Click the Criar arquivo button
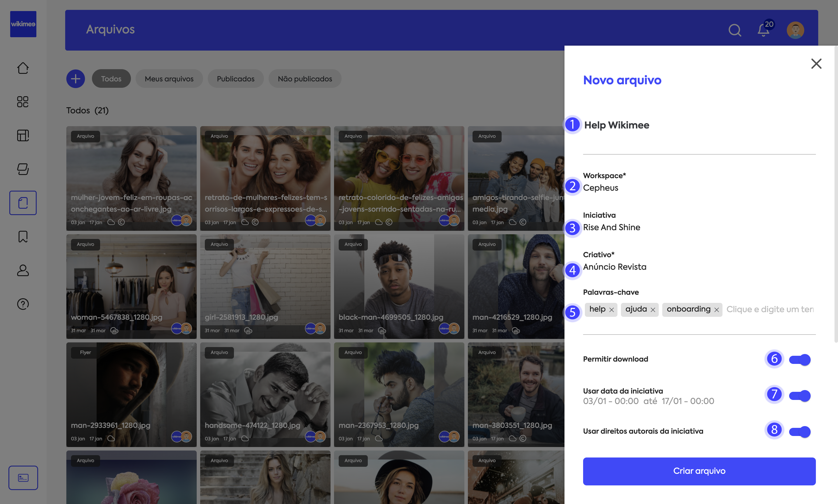Viewport: 838px width, 504px height. [699, 471]
